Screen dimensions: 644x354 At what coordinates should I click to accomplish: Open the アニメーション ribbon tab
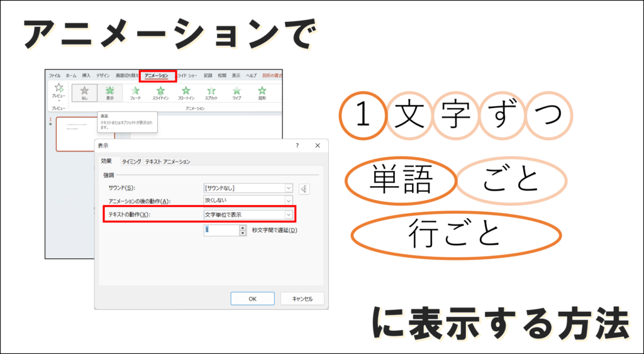click(x=157, y=75)
